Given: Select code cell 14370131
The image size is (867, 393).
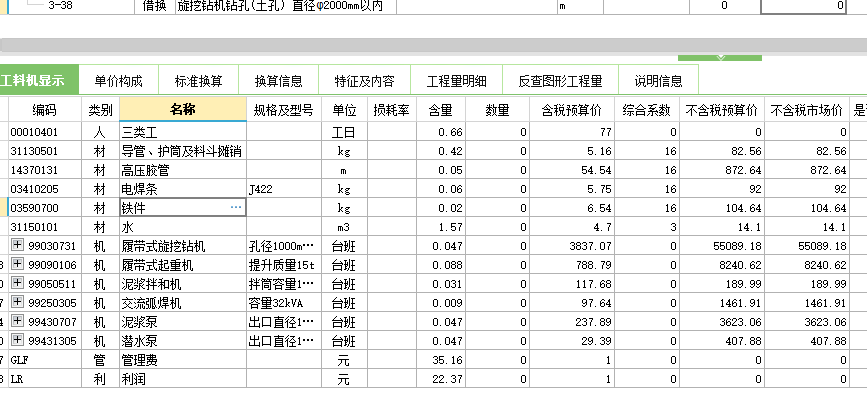Looking at the screenshot, I should 45,170.
